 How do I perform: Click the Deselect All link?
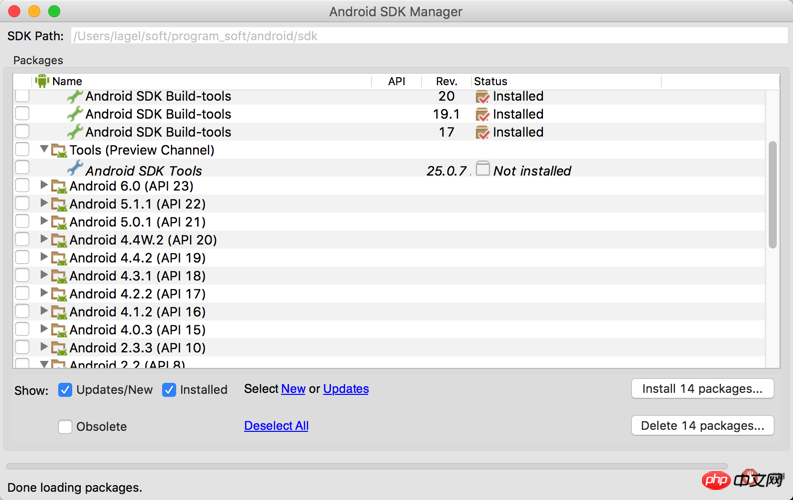pos(276,426)
